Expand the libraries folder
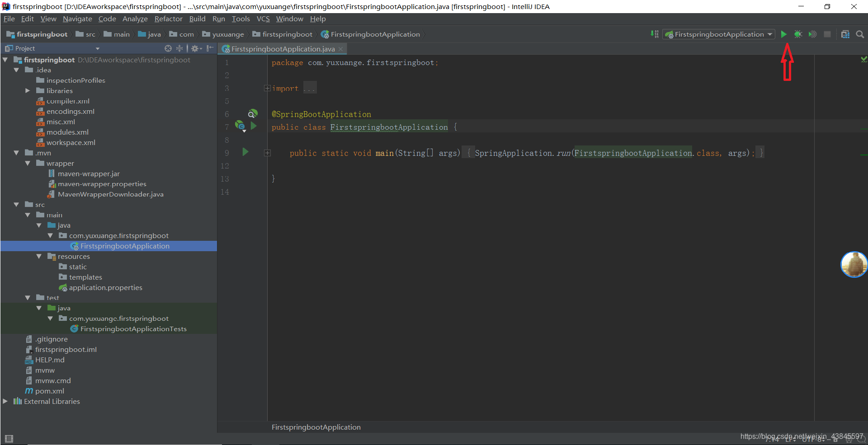The height and width of the screenshot is (445, 868). coord(28,91)
